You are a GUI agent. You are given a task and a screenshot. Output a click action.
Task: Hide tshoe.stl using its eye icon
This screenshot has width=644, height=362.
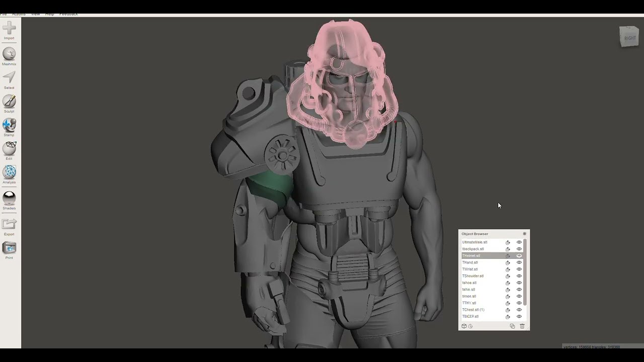(519, 283)
